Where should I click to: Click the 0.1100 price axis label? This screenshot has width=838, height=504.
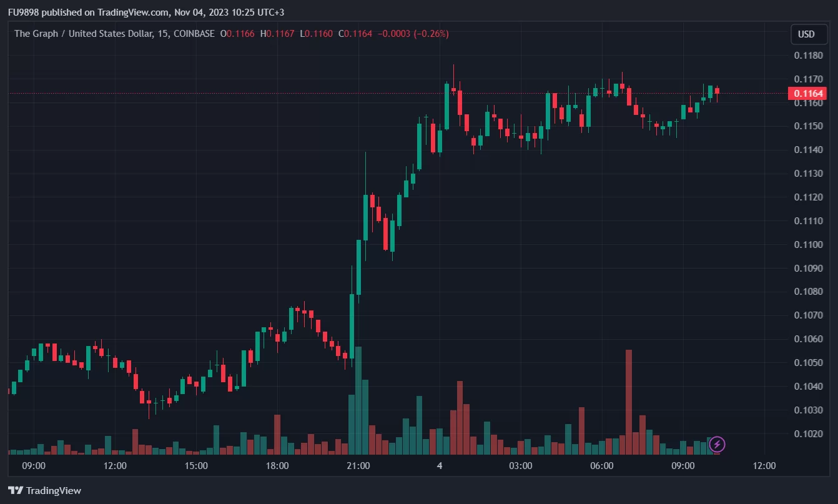(807, 245)
